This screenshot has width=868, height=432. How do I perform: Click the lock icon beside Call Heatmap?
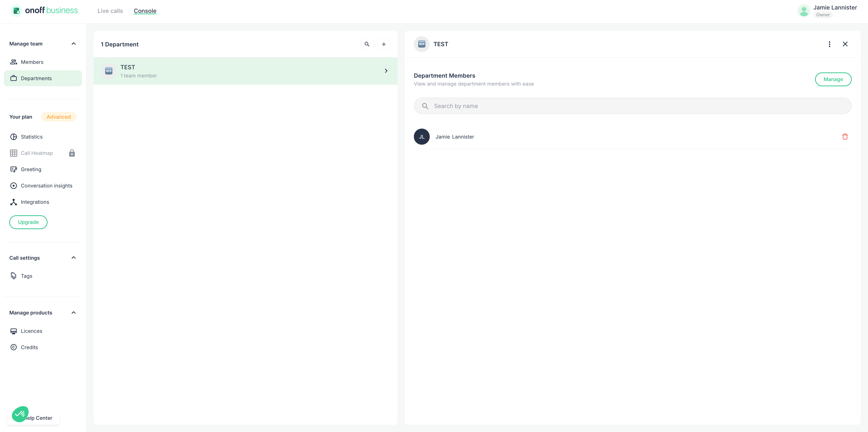coord(72,153)
